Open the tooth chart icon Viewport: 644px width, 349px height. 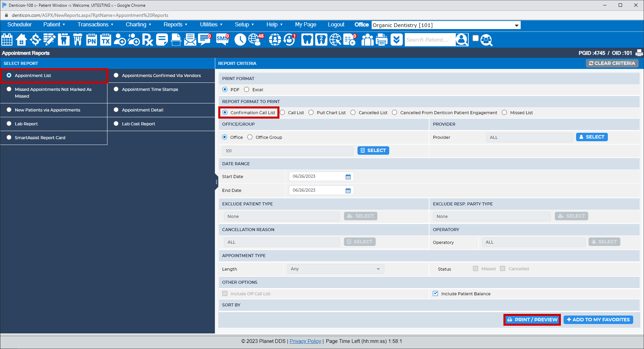click(x=64, y=40)
